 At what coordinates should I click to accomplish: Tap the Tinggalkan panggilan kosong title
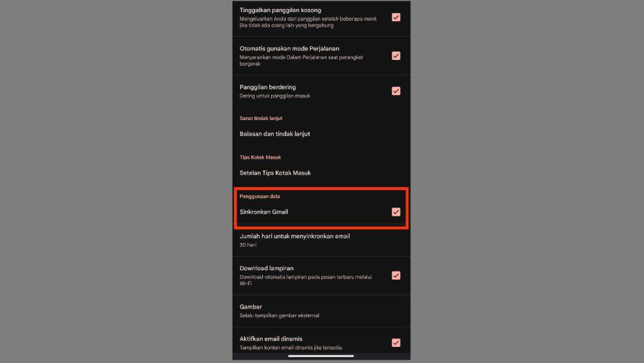click(x=280, y=10)
